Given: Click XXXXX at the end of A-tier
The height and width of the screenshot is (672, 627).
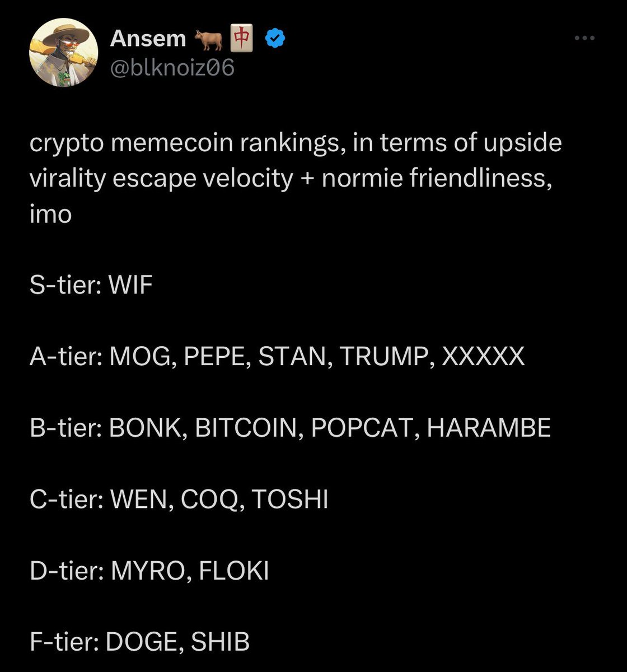Looking at the screenshot, I should [x=484, y=357].
